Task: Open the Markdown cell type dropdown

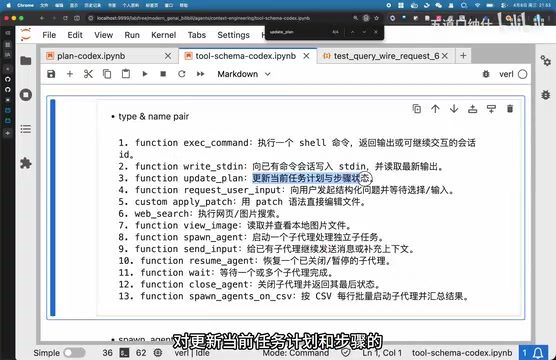Action: (x=244, y=74)
